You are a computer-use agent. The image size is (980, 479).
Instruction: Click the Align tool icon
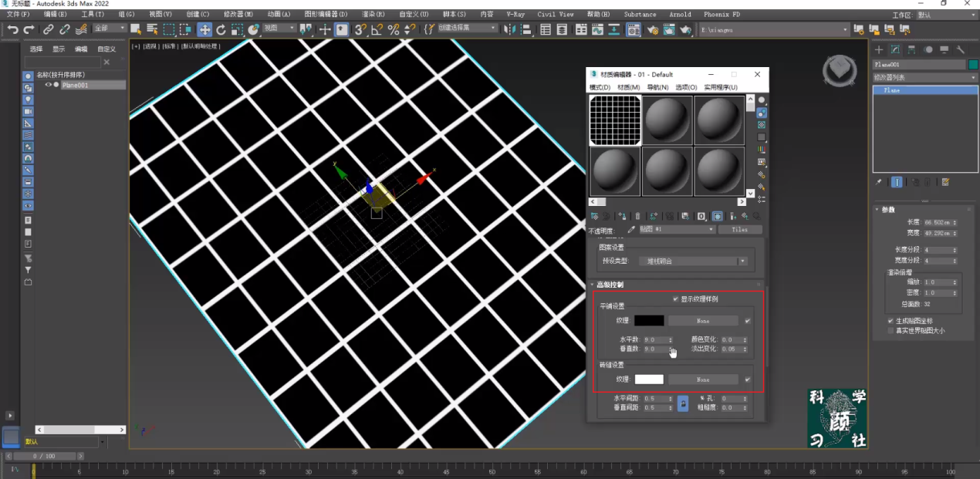525,29
